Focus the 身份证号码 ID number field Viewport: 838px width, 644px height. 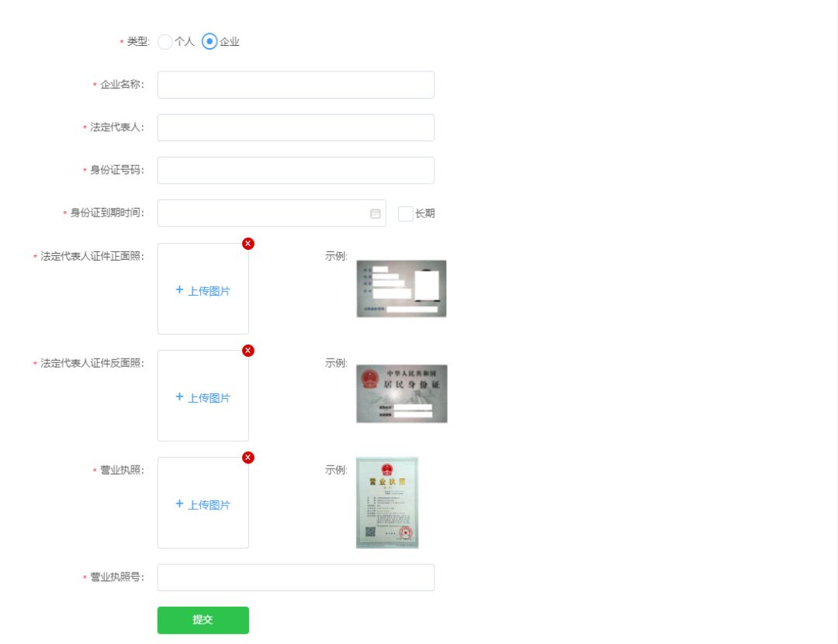click(295, 169)
